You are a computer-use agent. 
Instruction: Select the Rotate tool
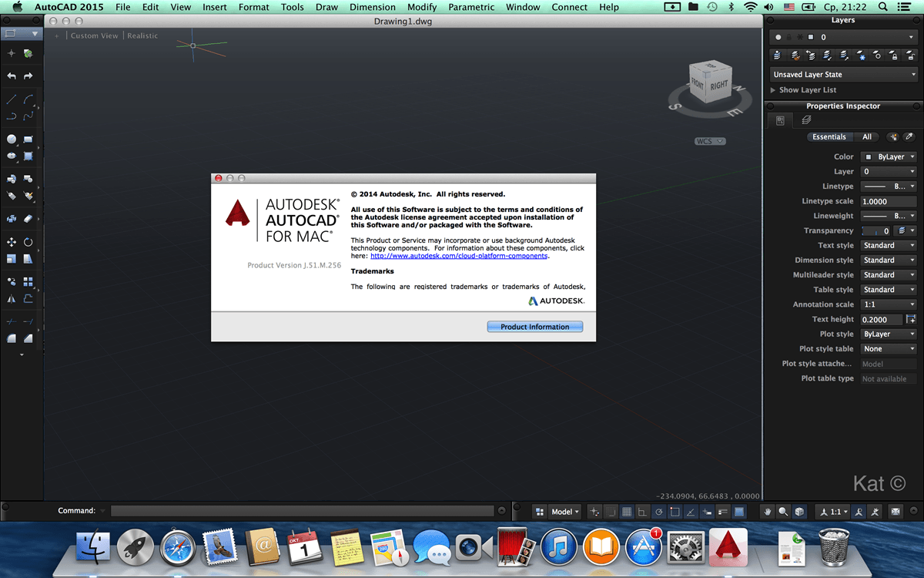pyautogui.click(x=28, y=242)
